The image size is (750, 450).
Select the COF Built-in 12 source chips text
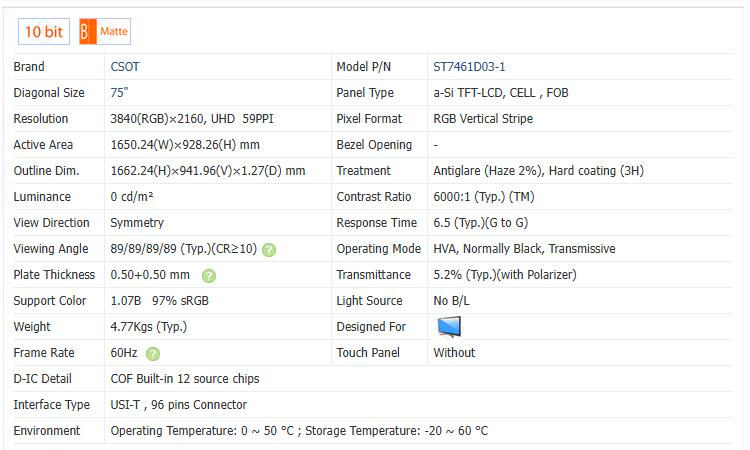click(184, 379)
